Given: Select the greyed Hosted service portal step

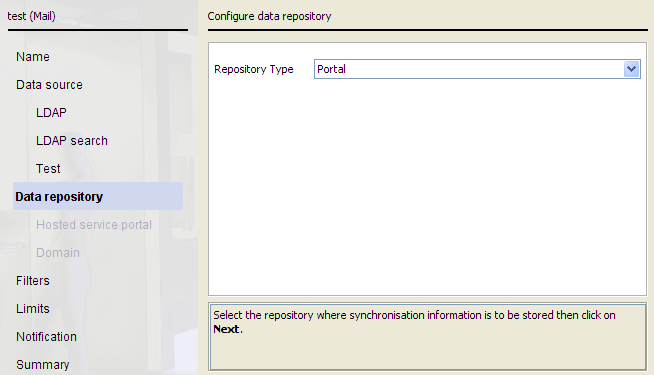Looking at the screenshot, I should pyautogui.click(x=94, y=224).
